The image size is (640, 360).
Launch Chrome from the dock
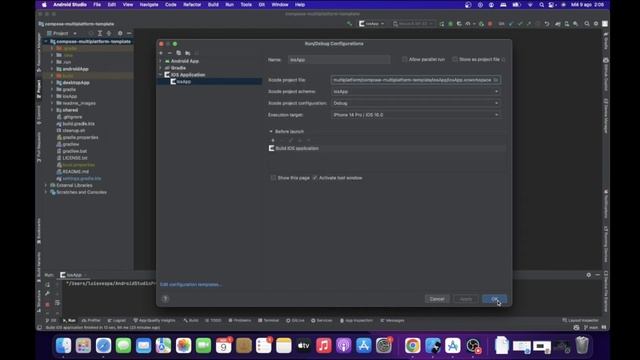point(413,346)
